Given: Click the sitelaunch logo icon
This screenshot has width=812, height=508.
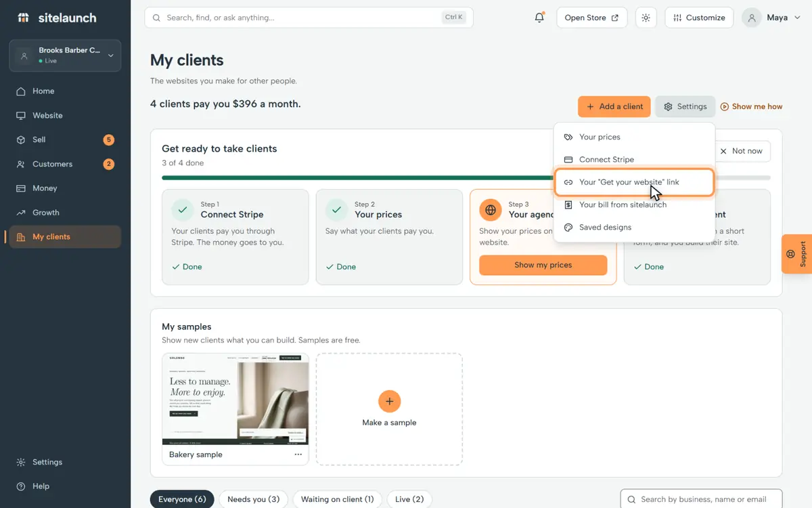Looking at the screenshot, I should click(x=24, y=18).
